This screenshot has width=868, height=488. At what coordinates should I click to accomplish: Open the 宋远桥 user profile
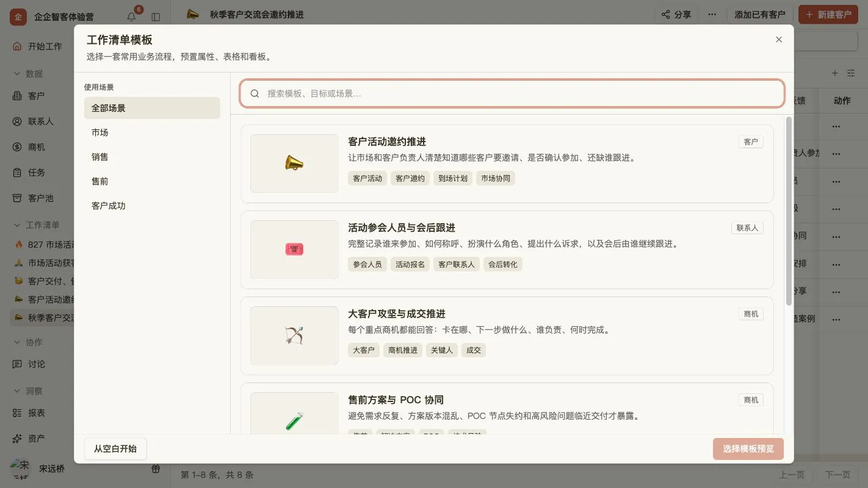pos(38,469)
